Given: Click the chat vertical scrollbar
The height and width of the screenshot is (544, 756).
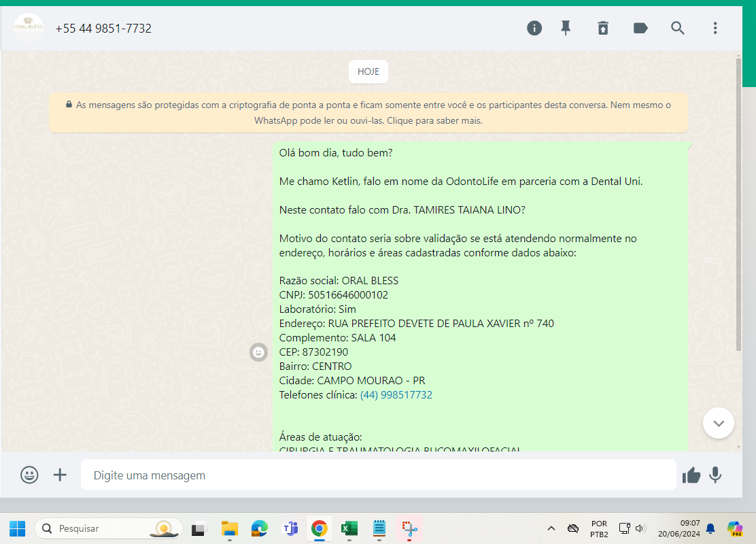Looking at the screenshot, I should coord(738,205).
